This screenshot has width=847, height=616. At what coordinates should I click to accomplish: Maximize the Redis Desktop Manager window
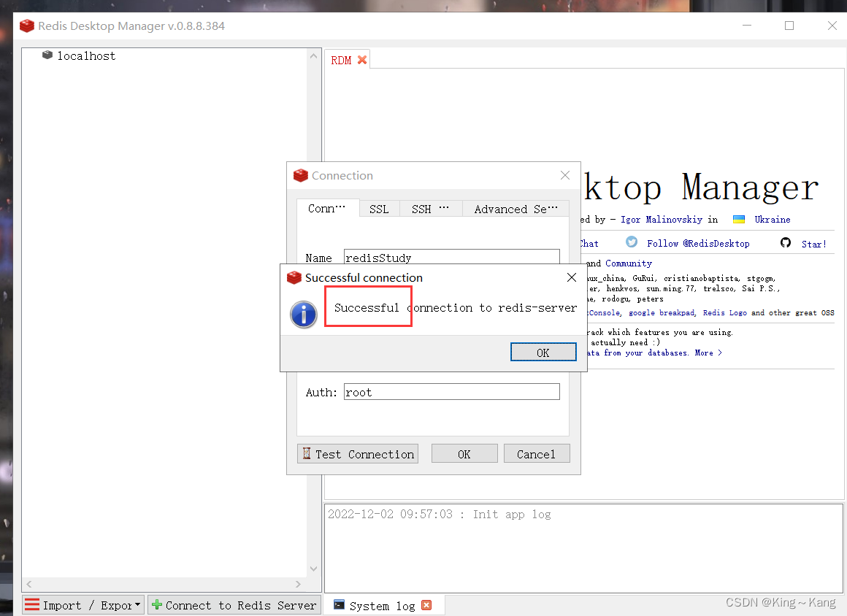point(789,26)
